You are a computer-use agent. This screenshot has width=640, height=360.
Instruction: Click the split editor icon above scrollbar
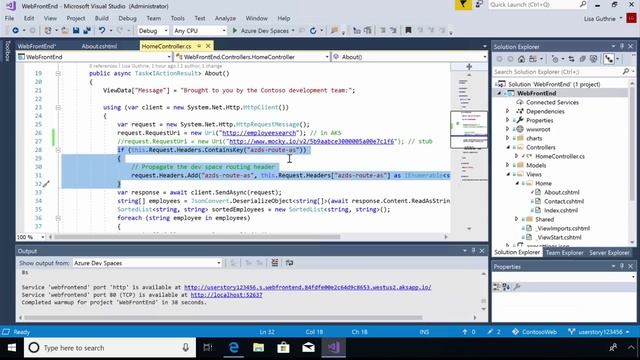click(469, 67)
